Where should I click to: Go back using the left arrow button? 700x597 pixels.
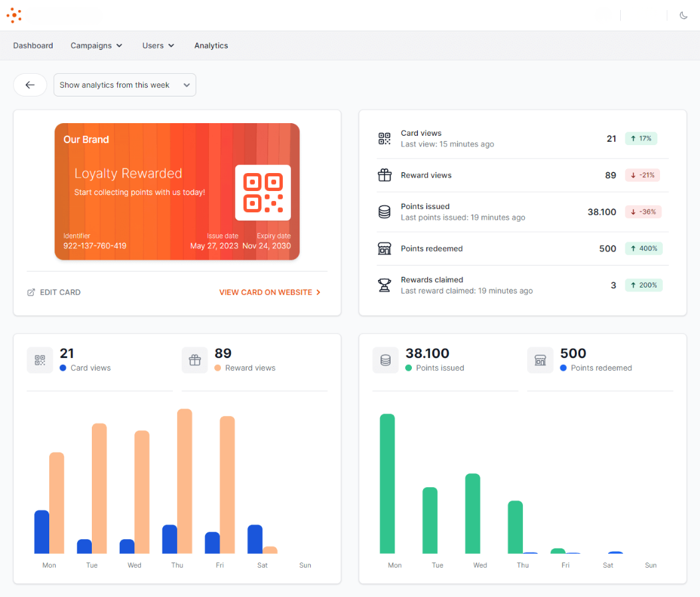click(x=30, y=85)
